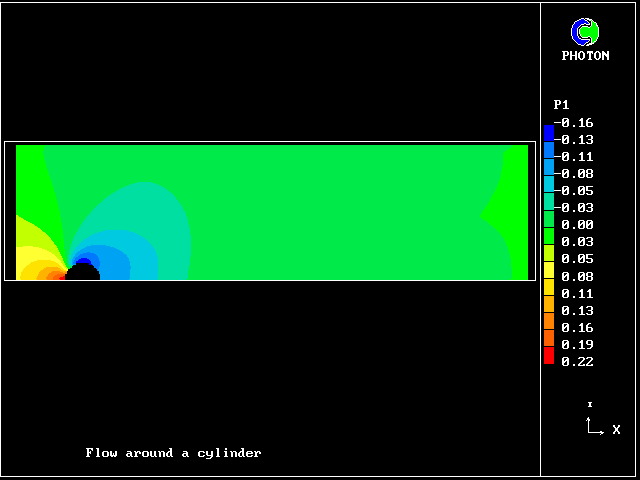Click the PHOTON text label

point(585,56)
